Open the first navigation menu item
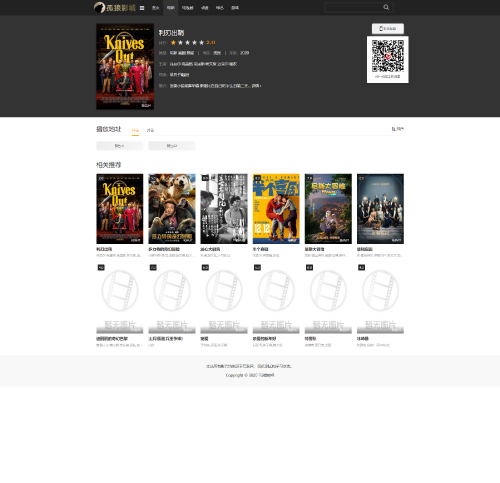 156,8
